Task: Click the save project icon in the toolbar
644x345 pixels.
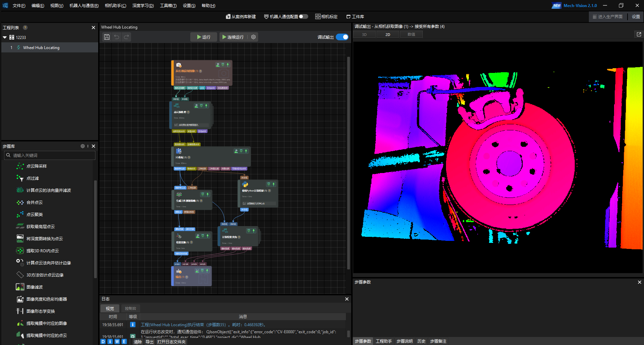Action: click(x=107, y=37)
